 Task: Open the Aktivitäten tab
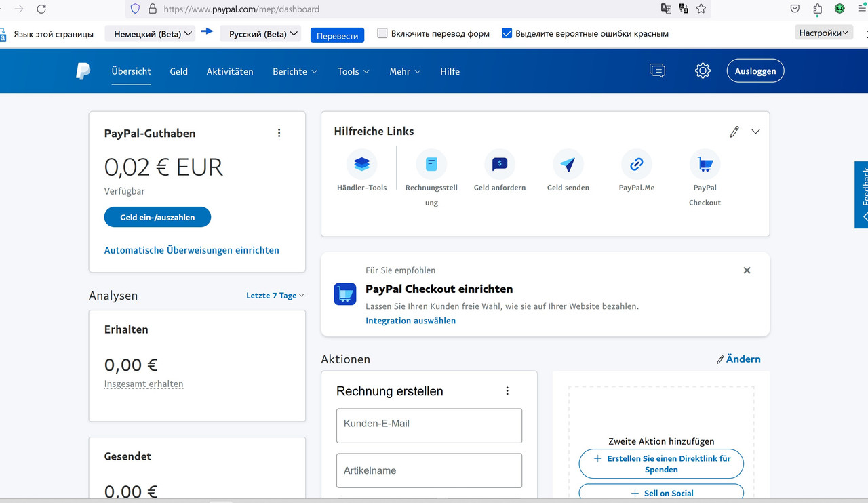[x=230, y=71]
